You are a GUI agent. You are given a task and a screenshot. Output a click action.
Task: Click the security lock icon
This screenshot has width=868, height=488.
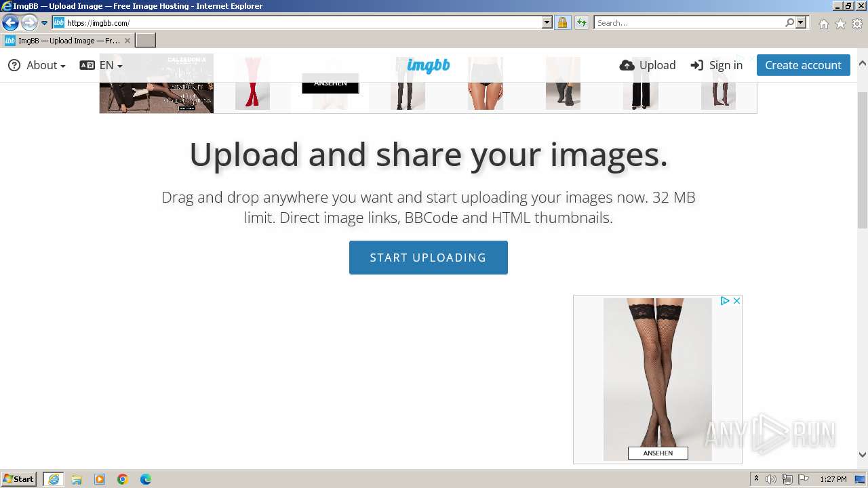[562, 23]
